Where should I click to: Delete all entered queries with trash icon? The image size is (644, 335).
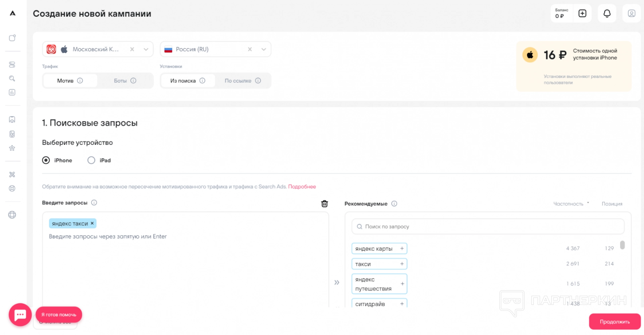pos(324,204)
